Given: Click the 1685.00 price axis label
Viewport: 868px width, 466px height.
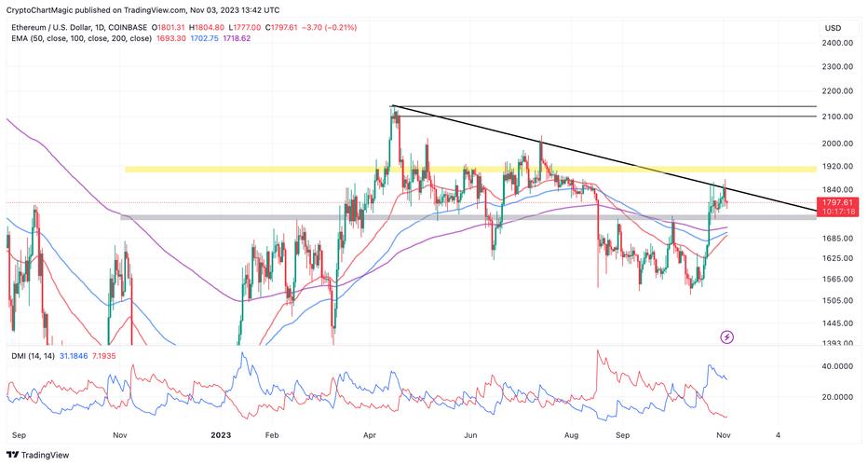Looking at the screenshot, I should pos(837,239).
